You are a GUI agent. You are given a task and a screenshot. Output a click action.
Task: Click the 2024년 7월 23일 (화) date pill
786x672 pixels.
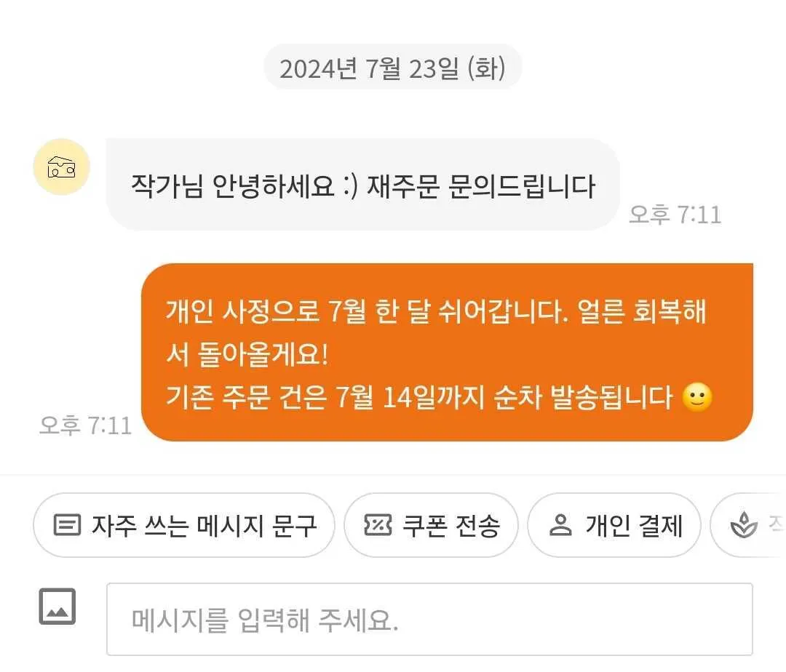point(392,68)
